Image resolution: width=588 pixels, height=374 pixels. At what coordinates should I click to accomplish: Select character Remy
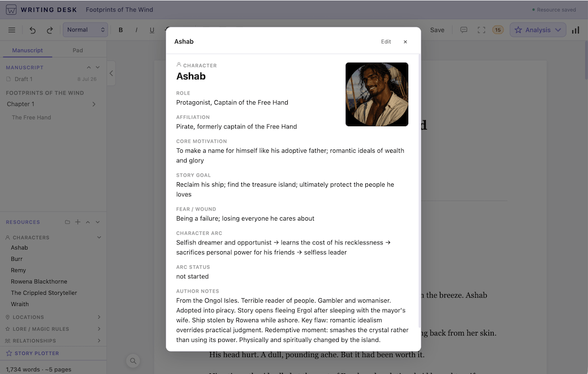[18, 270]
